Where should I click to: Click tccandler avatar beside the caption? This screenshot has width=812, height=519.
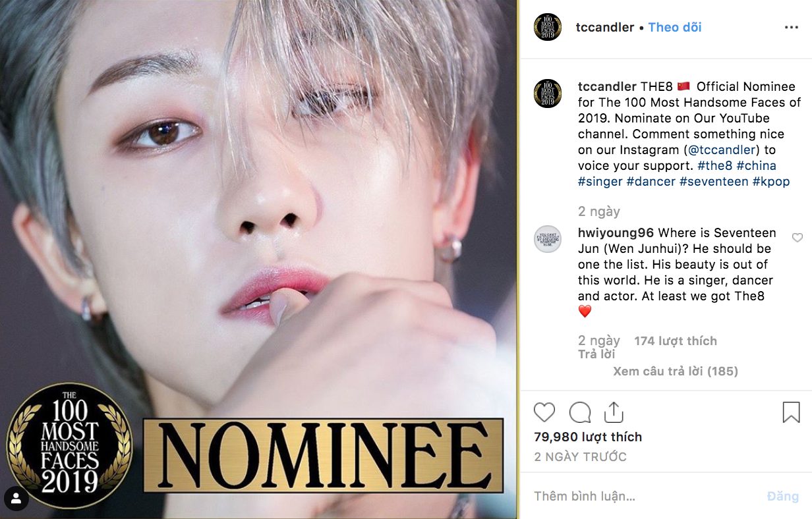(547, 93)
